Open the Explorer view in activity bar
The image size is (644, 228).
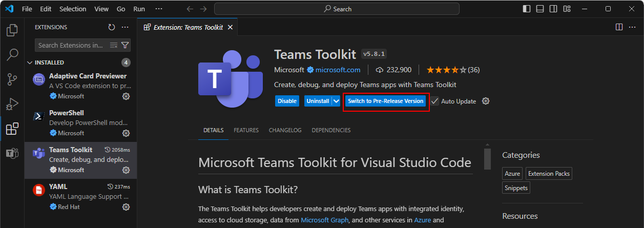pos(12,31)
